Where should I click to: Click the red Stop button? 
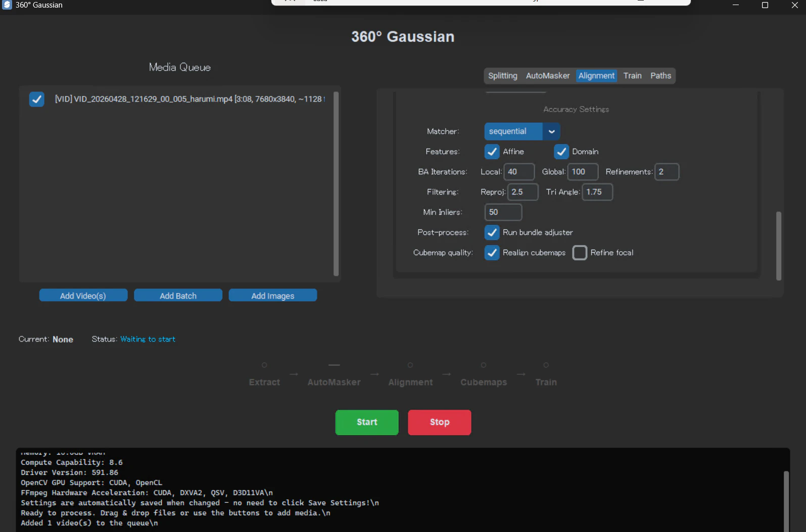coord(440,422)
